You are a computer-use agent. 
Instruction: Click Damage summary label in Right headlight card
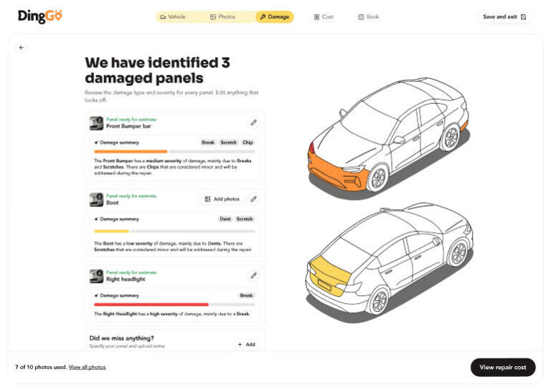coord(120,295)
